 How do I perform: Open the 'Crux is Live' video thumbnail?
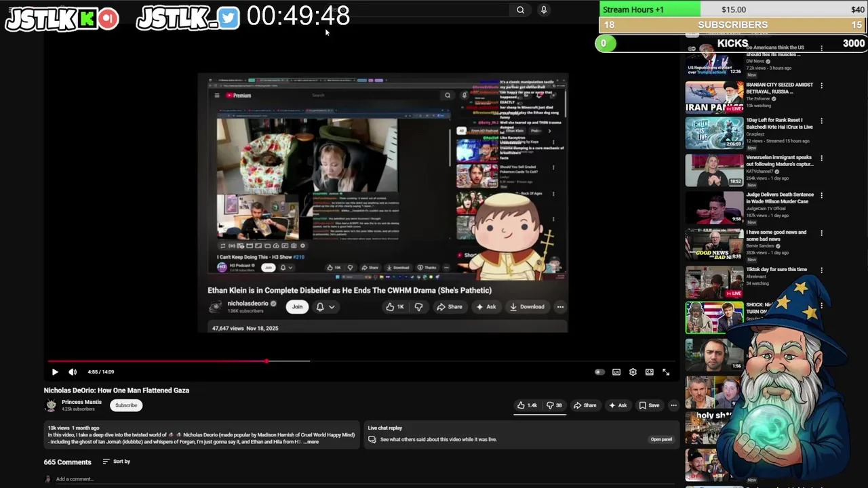click(x=714, y=133)
